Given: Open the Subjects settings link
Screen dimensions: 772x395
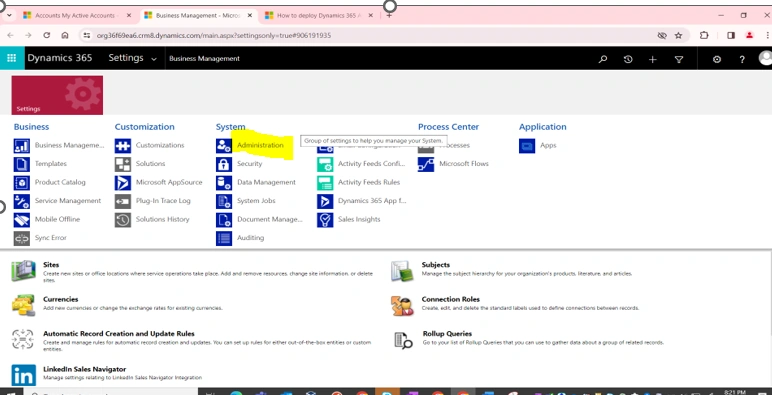Looking at the screenshot, I should [x=436, y=265].
